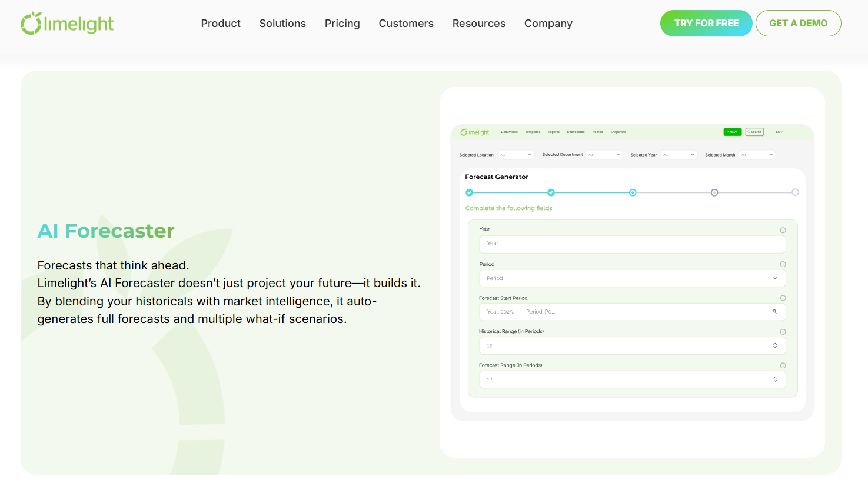Click the Year input field
This screenshot has width=868, height=486.
click(633, 244)
